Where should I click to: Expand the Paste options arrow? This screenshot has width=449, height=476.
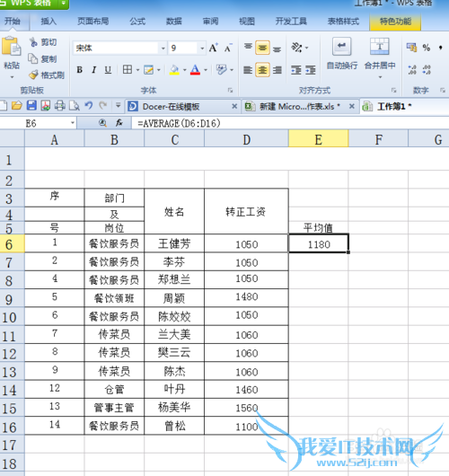(12, 77)
